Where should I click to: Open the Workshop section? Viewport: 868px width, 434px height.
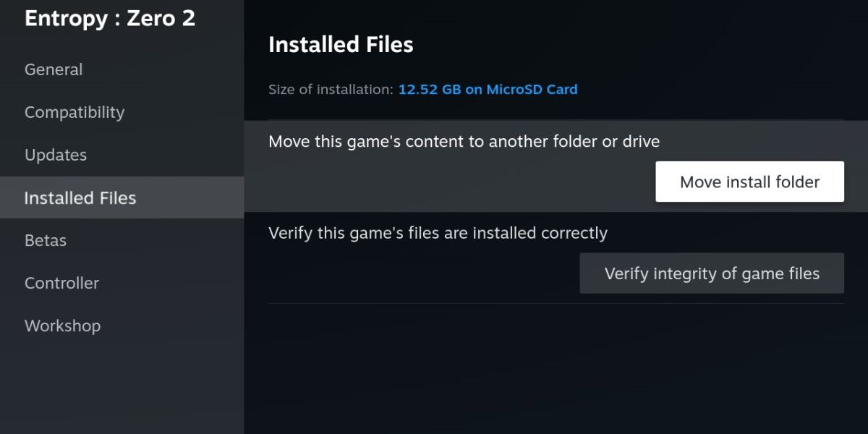(62, 325)
